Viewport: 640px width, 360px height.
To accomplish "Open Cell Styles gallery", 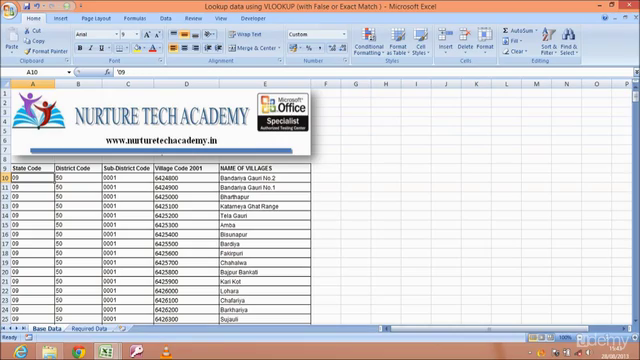I will click(x=420, y=42).
